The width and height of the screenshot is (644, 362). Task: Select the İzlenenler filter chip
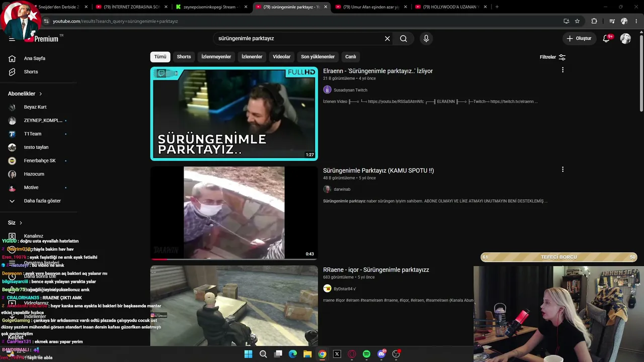[x=252, y=57]
